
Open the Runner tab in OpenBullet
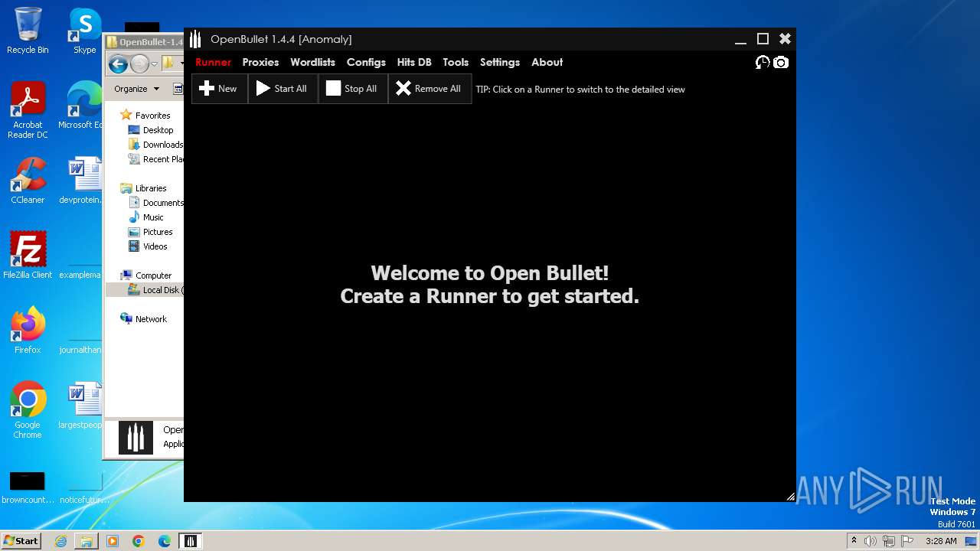pyautogui.click(x=213, y=63)
